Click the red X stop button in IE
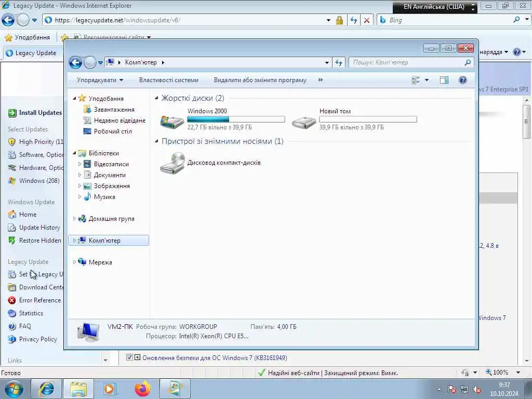The image size is (532, 399). (x=367, y=20)
